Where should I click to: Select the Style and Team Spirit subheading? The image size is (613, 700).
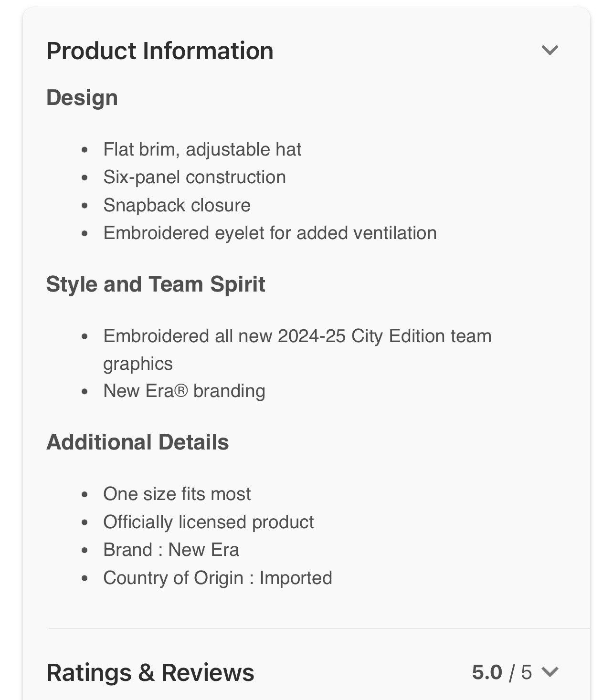(x=156, y=284)
